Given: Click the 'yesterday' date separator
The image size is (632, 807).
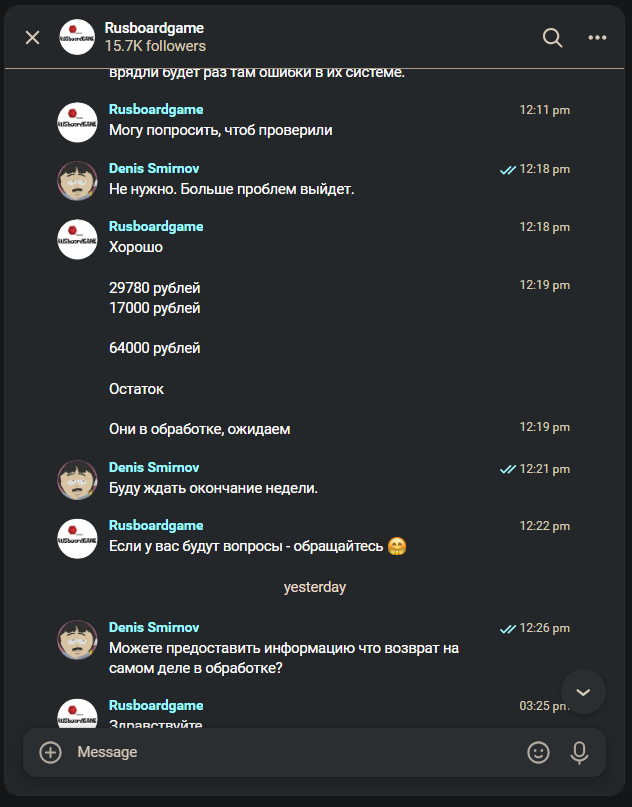Looking at the screenshot, I should tap(315, 587).
